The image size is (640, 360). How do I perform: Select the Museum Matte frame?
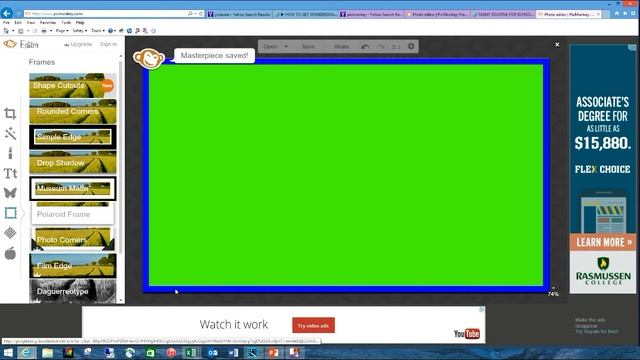tap(73, 188)
